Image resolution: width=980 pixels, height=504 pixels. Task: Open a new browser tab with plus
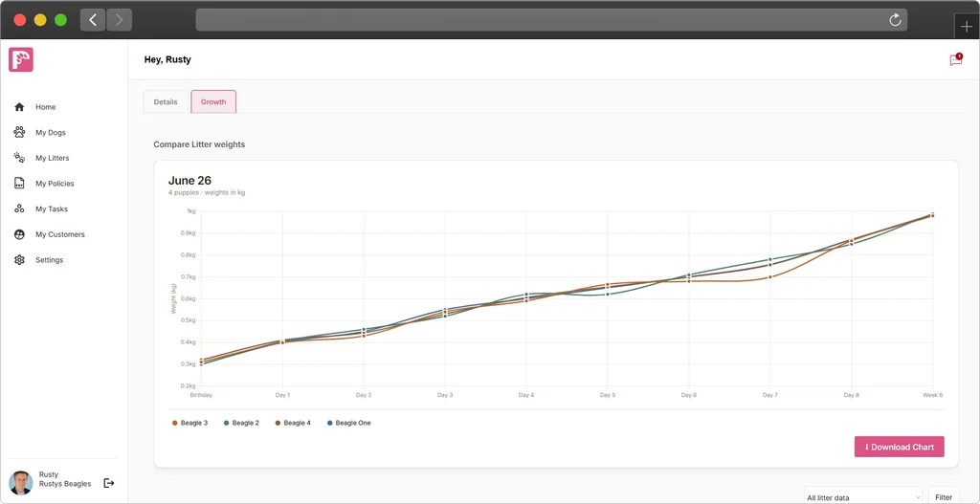(x=967, y=27)
